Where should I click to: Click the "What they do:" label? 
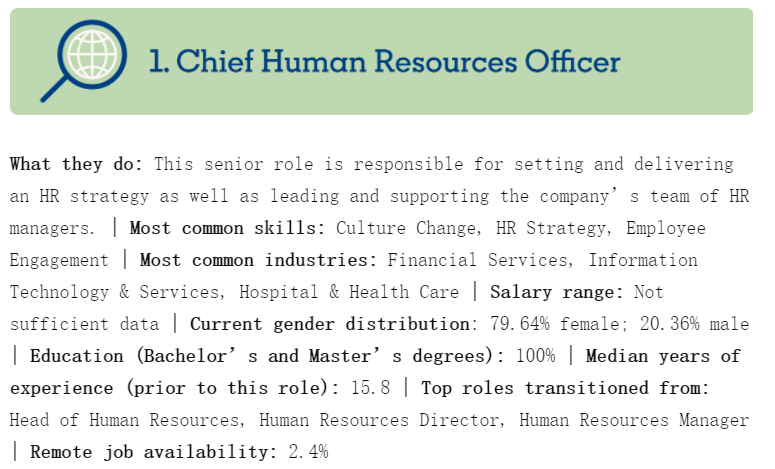pos(76,164)
